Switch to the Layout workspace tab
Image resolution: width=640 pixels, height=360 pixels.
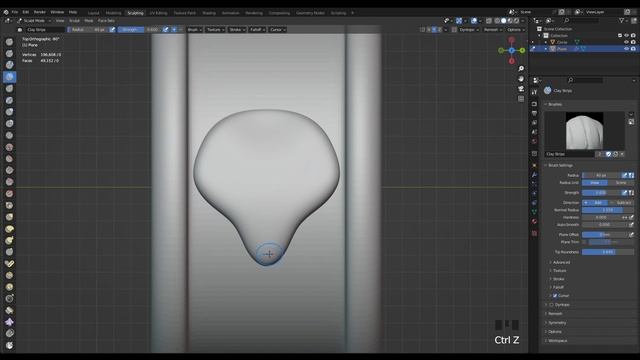(93, 13)
